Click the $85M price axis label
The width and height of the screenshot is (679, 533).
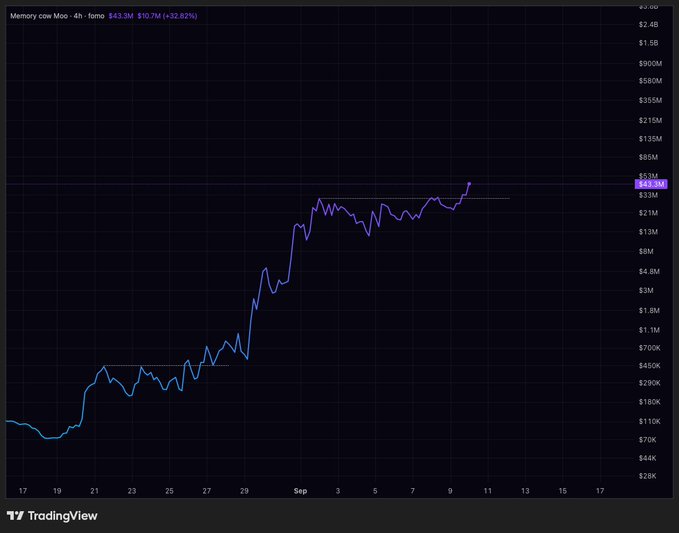[x=648, y=157]
